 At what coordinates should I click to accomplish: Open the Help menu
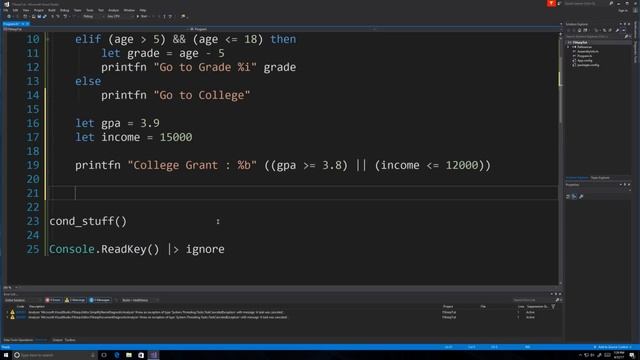(x=143, y=10)
